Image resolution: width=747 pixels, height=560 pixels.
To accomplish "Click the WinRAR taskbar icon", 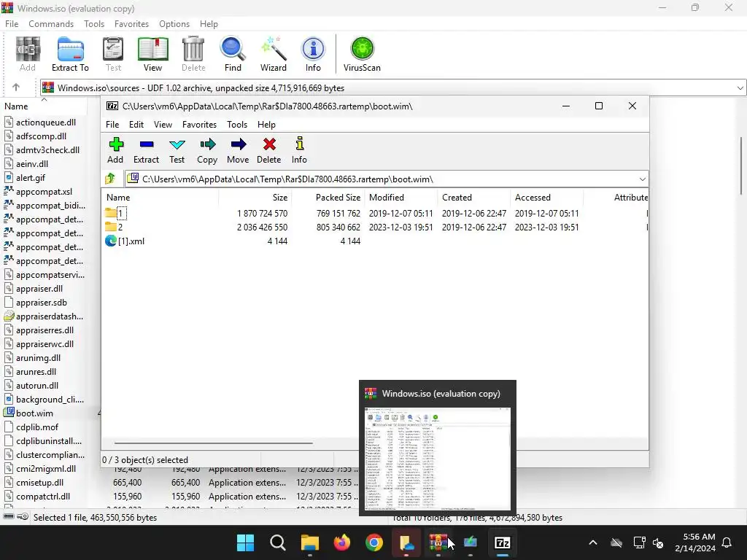I will point(438,542).
